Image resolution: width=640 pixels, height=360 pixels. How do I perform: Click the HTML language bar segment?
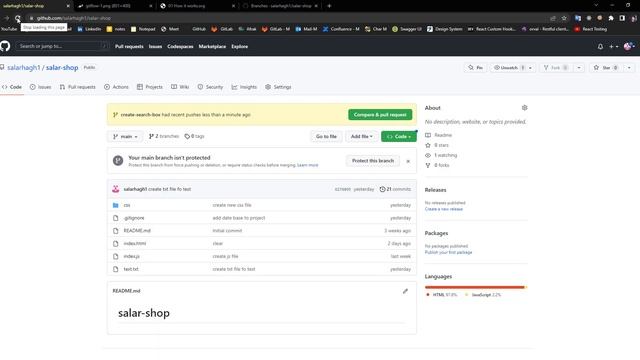tap(474, 287)
